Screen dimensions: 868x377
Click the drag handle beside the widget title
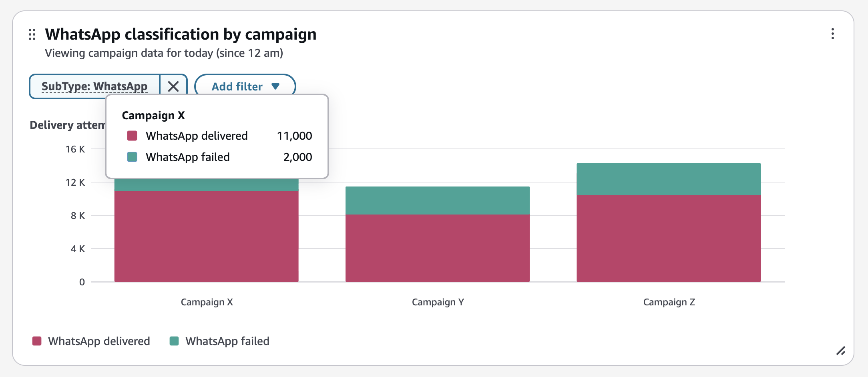[32, 35]
